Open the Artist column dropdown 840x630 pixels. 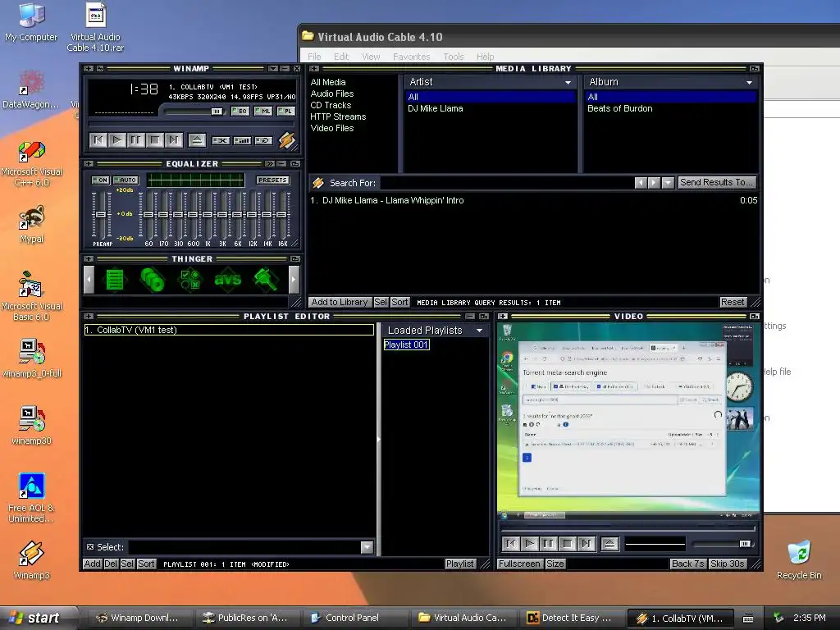[568, 83]
